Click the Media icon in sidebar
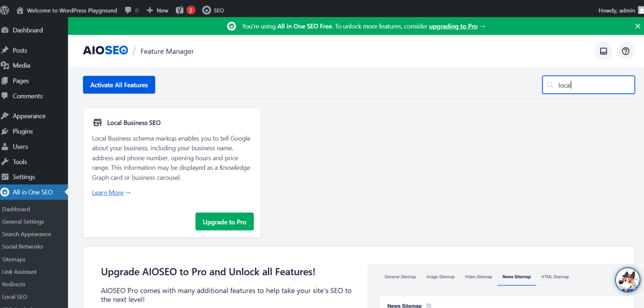 point(5,65)
